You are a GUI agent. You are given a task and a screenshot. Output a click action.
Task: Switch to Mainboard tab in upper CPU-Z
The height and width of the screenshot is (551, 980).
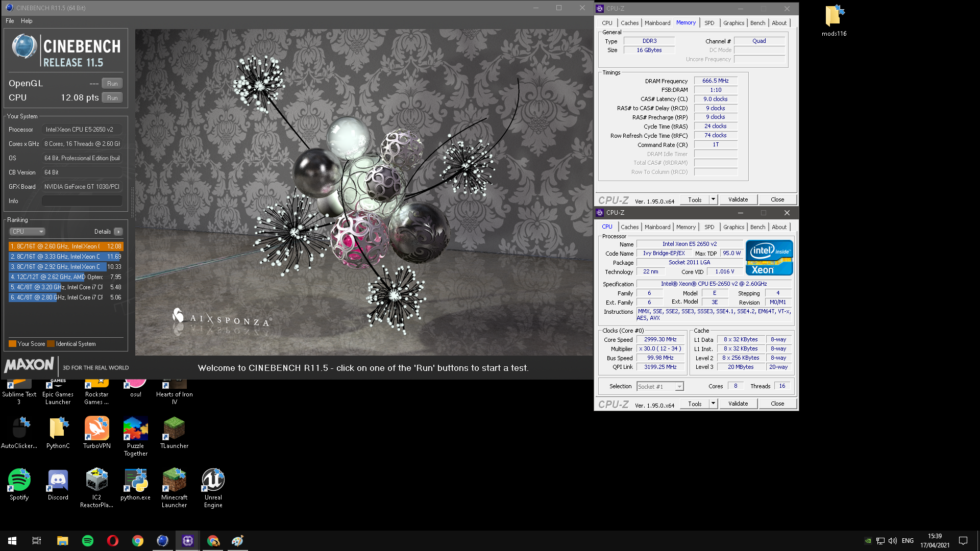coord(657,23)
